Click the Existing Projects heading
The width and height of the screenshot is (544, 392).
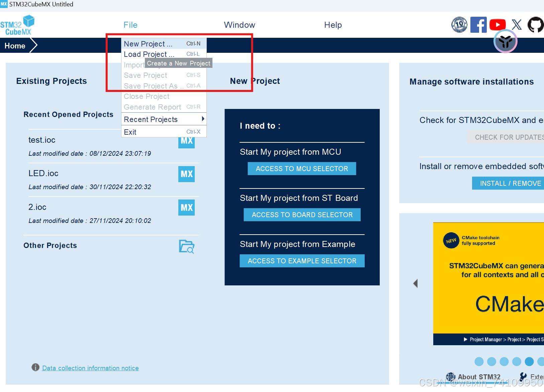tap(52, 81)
